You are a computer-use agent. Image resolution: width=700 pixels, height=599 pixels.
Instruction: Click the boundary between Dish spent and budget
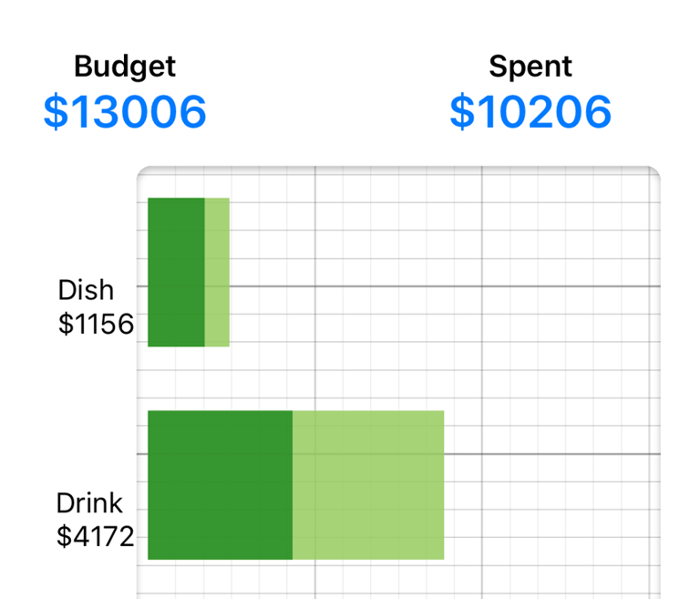point(205,272)
